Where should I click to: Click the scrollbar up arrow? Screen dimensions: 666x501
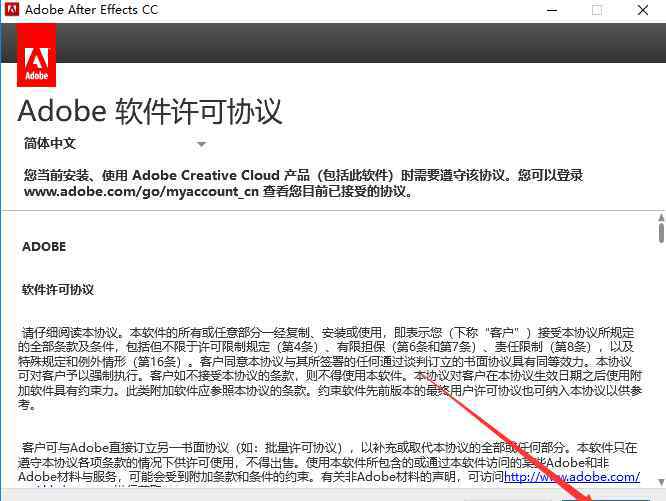661,218
